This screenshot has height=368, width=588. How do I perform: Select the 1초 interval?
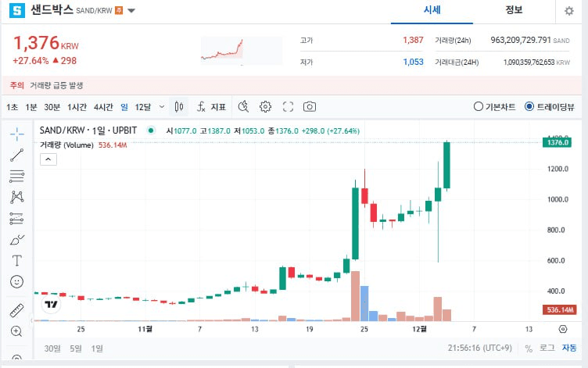12,107
